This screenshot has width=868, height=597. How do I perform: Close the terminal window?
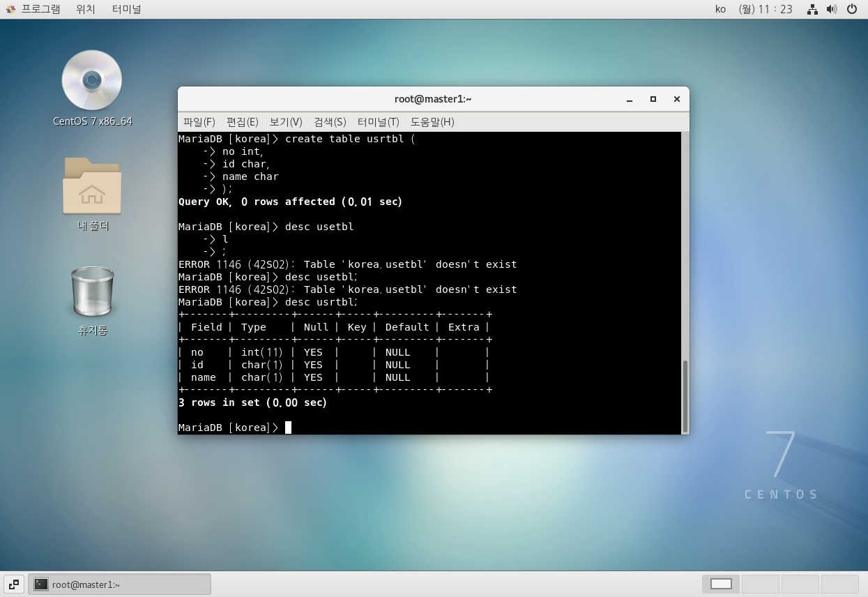click(x=676, y=99)
